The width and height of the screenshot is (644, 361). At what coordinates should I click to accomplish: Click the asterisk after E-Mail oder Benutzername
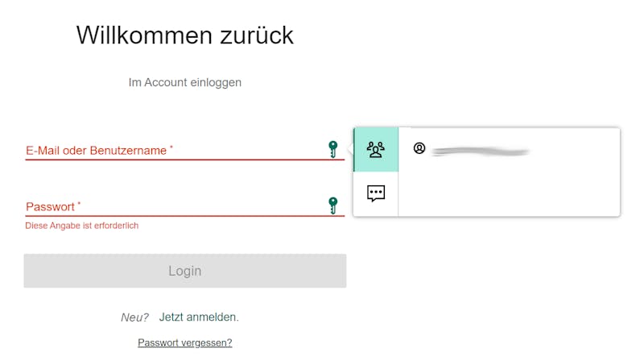tap(171, 147)
